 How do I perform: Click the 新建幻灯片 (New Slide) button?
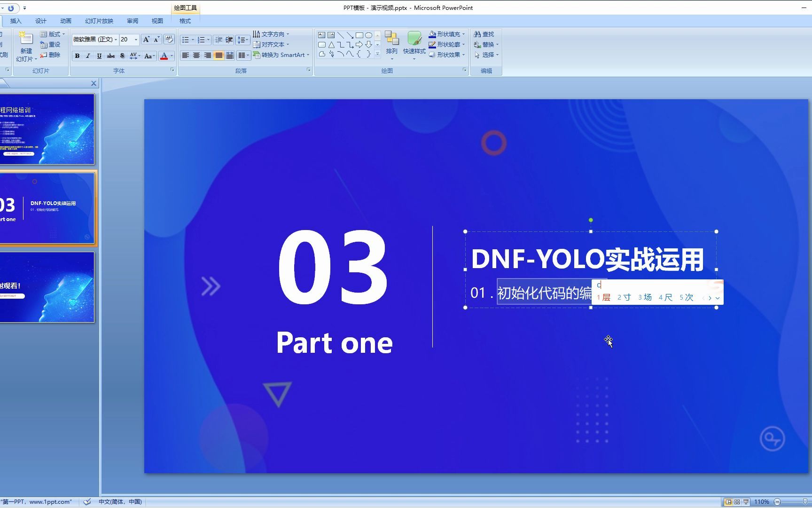click(26, 46)
